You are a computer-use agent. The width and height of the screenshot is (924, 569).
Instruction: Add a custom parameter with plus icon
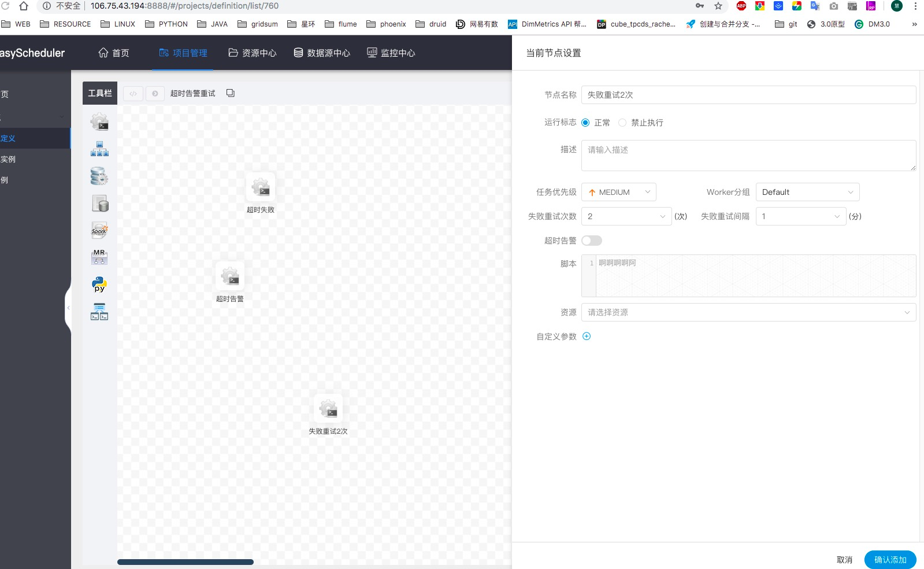click(x=587, y=337)
